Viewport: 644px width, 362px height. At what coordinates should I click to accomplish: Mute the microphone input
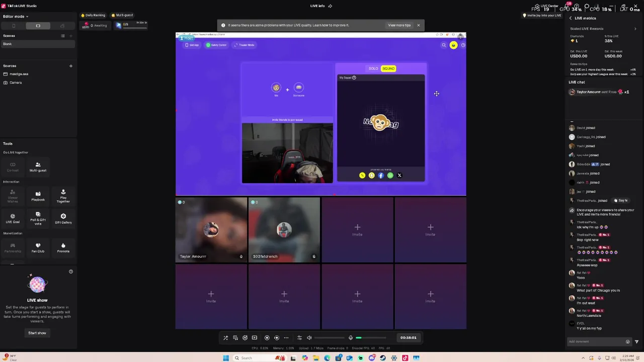point(351,338)
